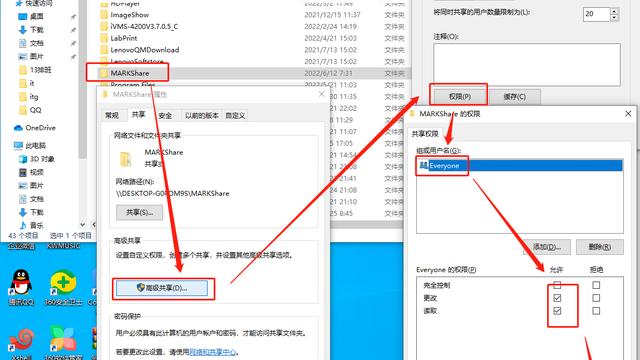Image resolution: width=640 pixels, height=360 pixels.
Task: Open 文档 under This PC
Action: click(36, 199)
